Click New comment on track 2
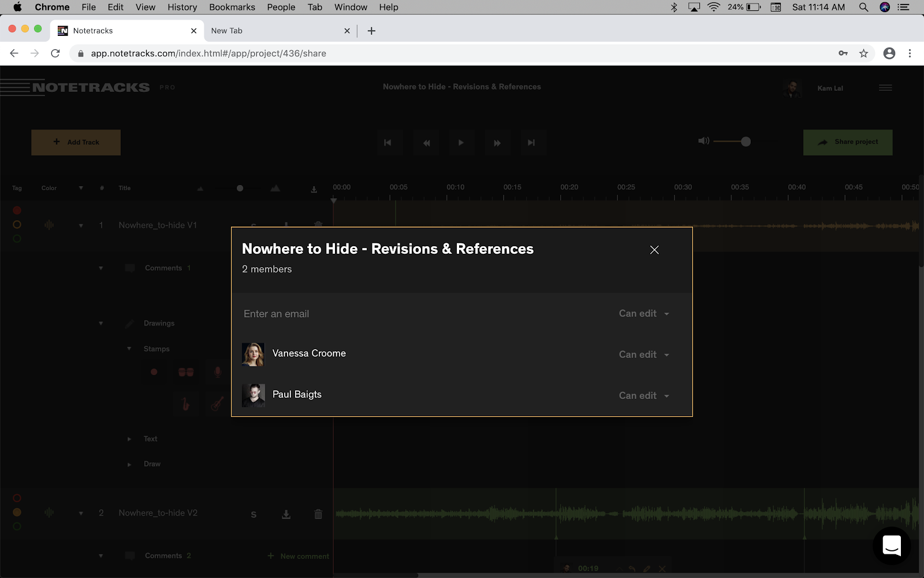924x578 pixels. click(299, 556)
